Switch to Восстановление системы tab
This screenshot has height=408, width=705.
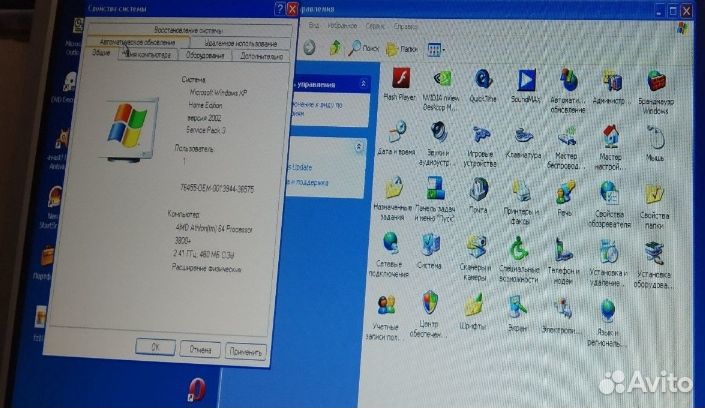pos(188,30)
